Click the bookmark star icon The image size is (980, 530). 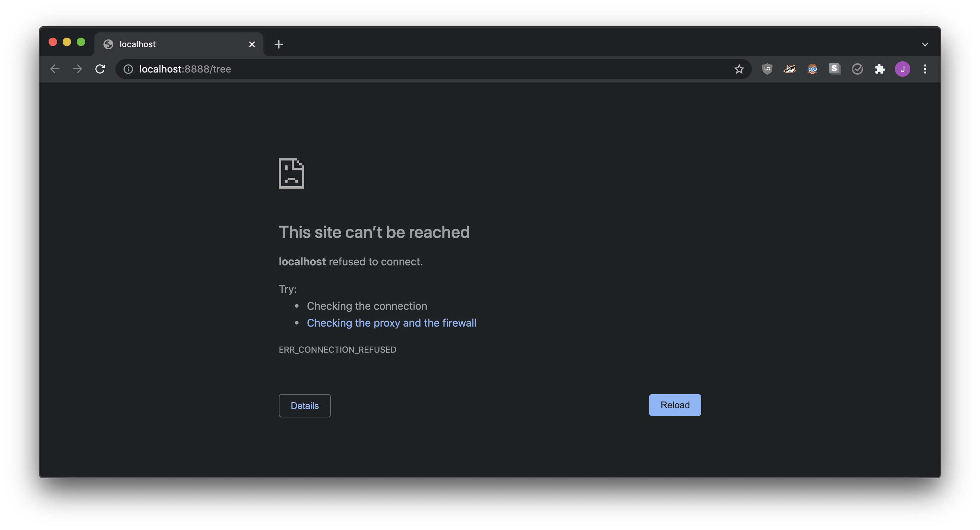[x=739, y=69]
